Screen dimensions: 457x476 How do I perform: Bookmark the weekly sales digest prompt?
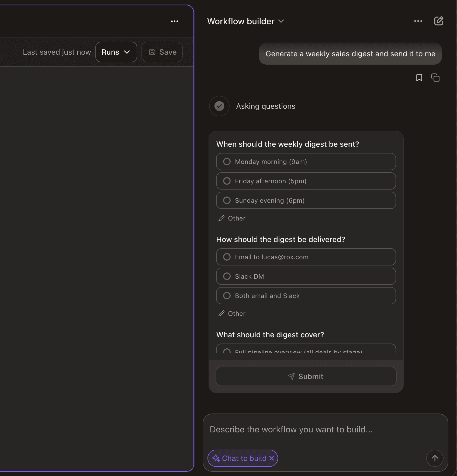419,78
